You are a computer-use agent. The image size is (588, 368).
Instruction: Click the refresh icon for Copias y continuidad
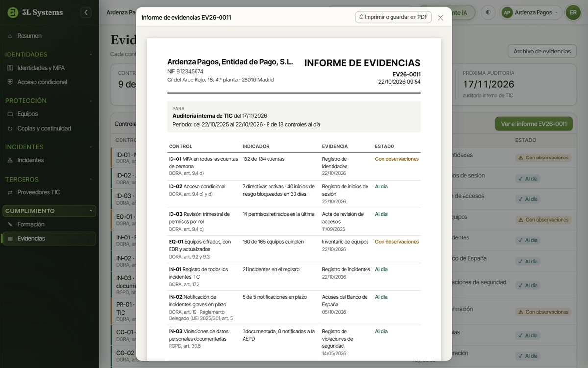pos(10,128)
